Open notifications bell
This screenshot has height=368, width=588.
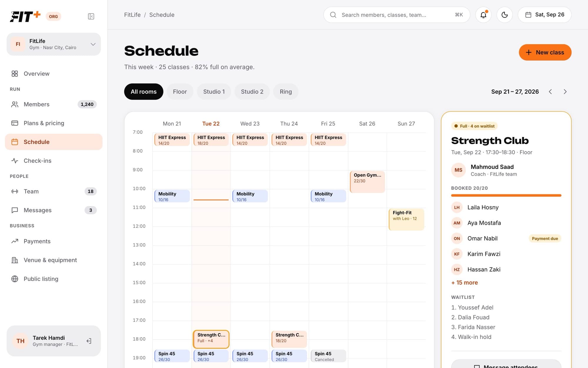(x=483, y=15)
